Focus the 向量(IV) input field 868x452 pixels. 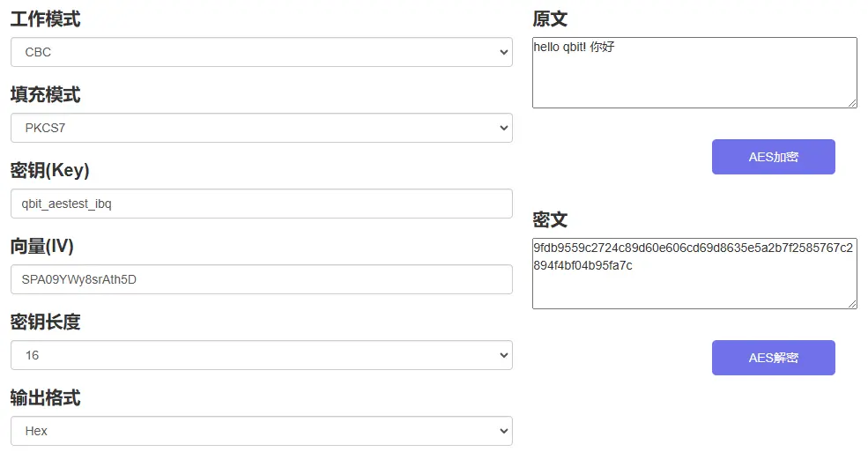click(261, 279)
